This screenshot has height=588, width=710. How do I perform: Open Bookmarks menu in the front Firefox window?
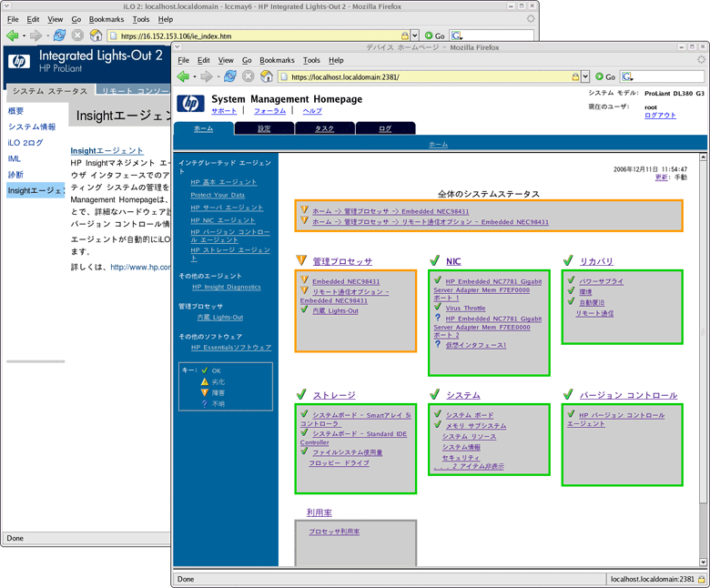[x=277, y=60]
